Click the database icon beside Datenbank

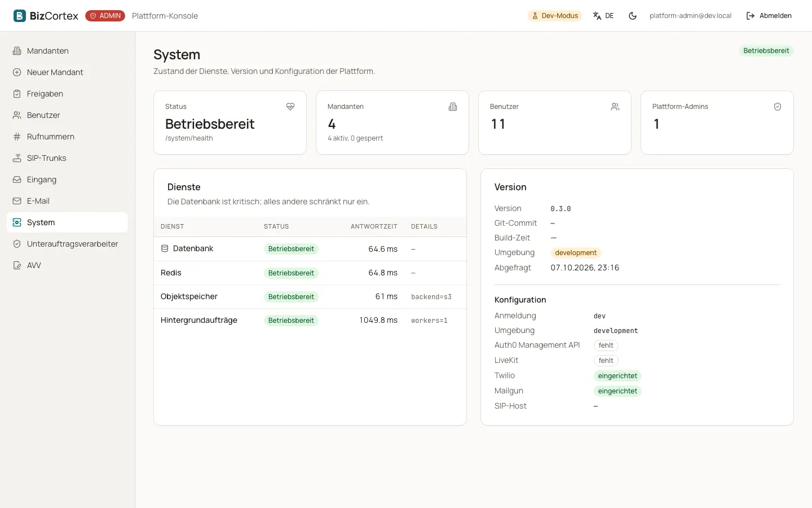[165, 248]
